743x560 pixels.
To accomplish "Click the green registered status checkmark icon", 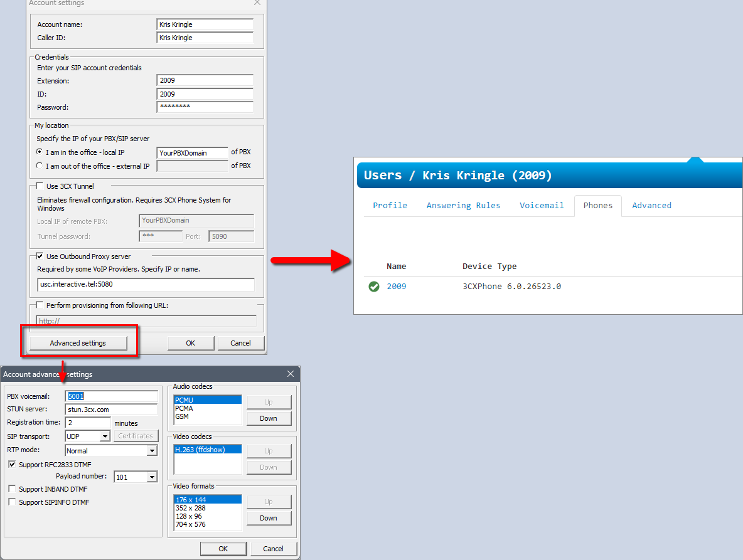I will (374, 287).
